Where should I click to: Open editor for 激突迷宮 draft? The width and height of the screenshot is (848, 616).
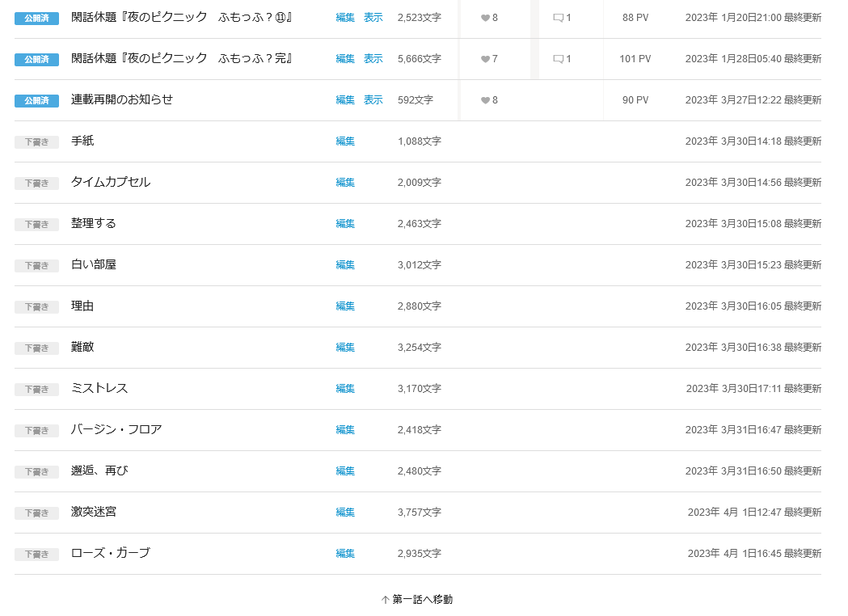pyautogui.click(x=345, y=513)
